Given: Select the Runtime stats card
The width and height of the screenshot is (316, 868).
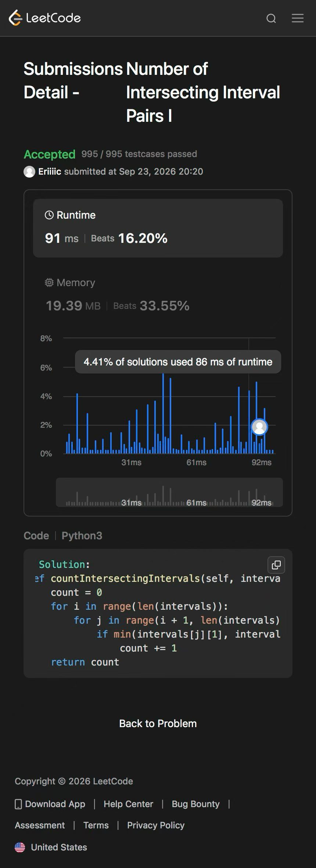Looking at the screenshot, I should [158, 228].
